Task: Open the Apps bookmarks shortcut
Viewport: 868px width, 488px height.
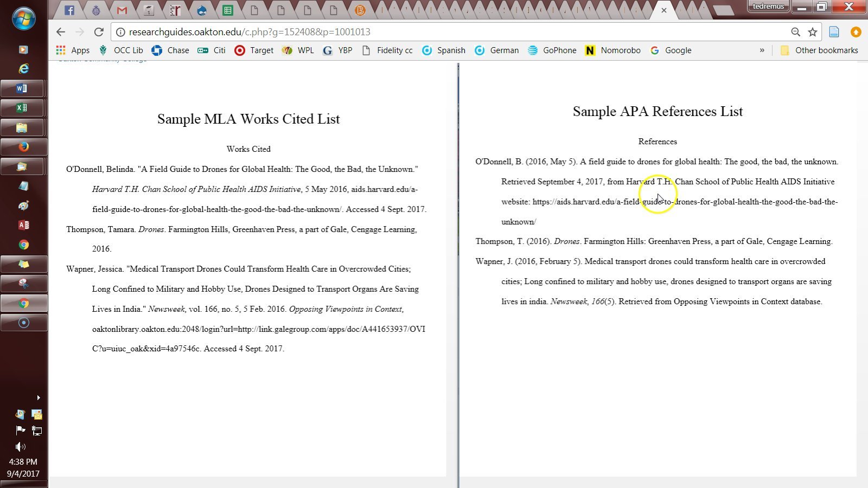Action: click(73, 50)
